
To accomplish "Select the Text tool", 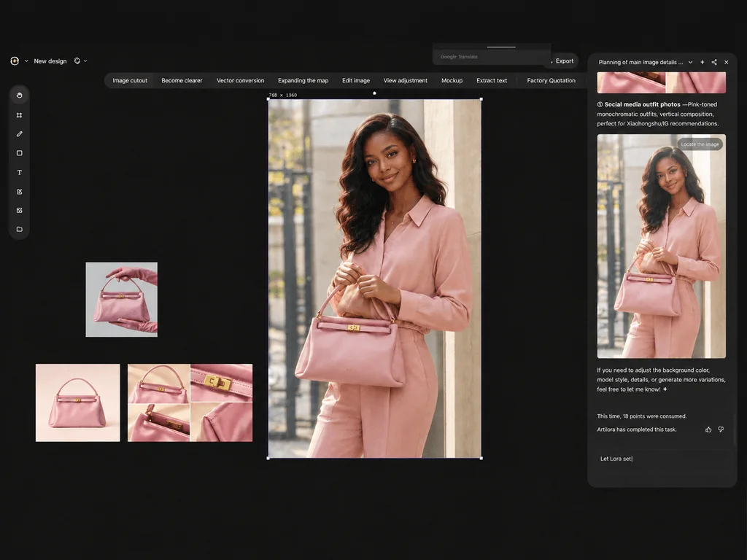I will click(19, 172).
